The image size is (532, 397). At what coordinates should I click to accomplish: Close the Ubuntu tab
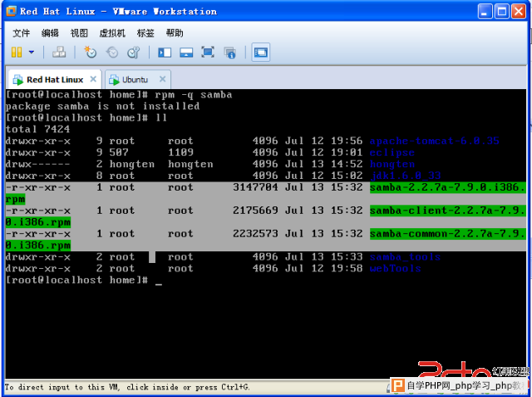click(160, 80)
